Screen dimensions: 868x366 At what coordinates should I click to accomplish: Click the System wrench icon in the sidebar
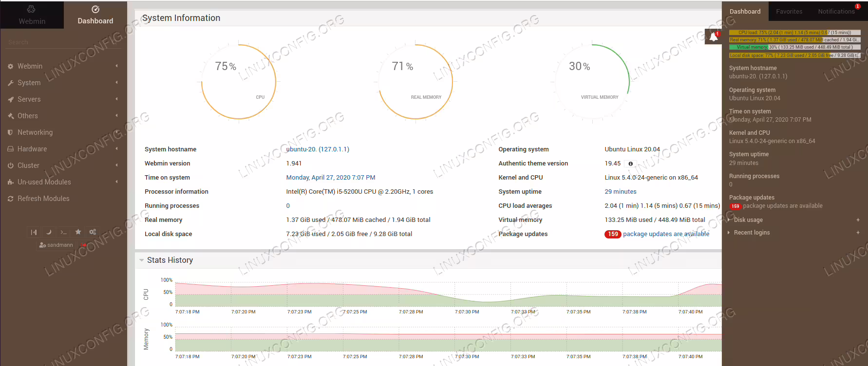tap(10, 83)
